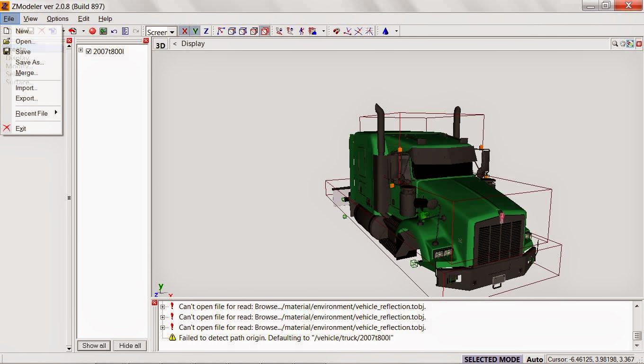Viewport: 644px width, 364px height.
Task: Expand the 2007t800l tree node
Action: (81, 51)
